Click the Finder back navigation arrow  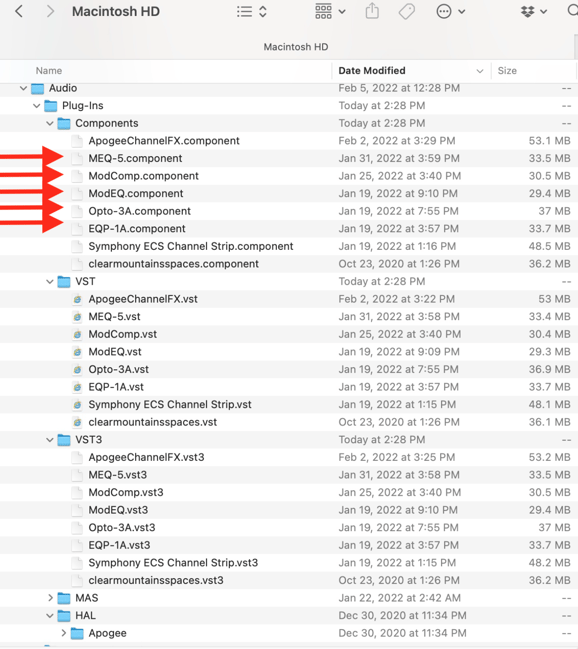click(19, 11)
